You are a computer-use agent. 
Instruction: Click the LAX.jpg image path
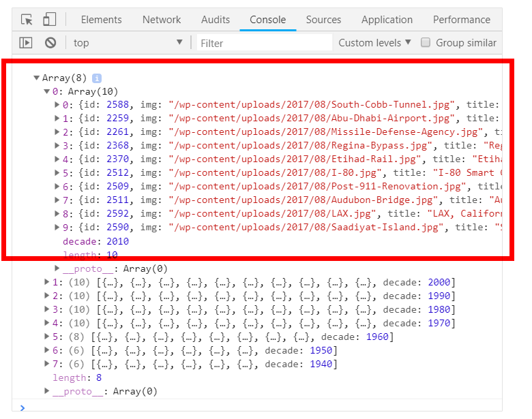click(272, 213)
